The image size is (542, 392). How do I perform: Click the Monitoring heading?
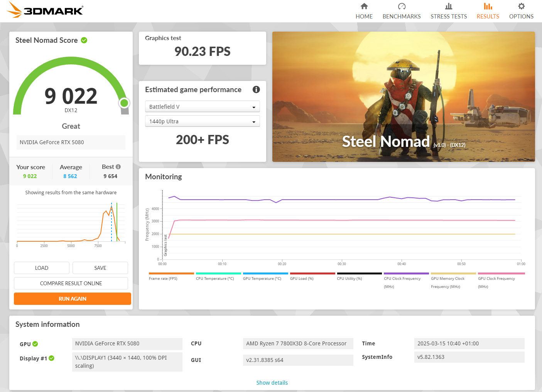(x=164, y=177)
